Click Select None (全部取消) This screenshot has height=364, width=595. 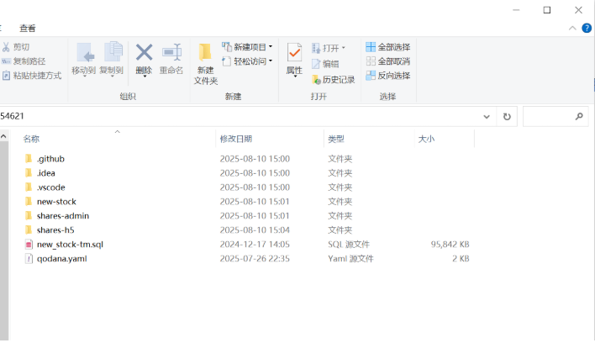pos(387,61)
